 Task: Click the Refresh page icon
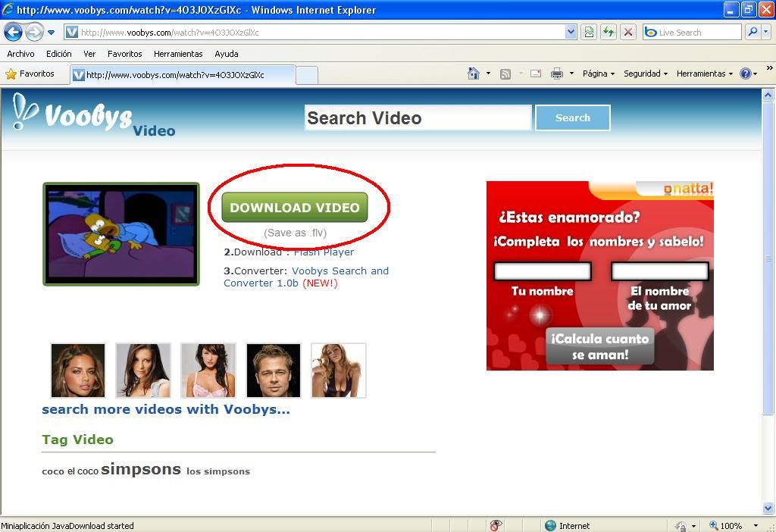click(x=609, y=33)
